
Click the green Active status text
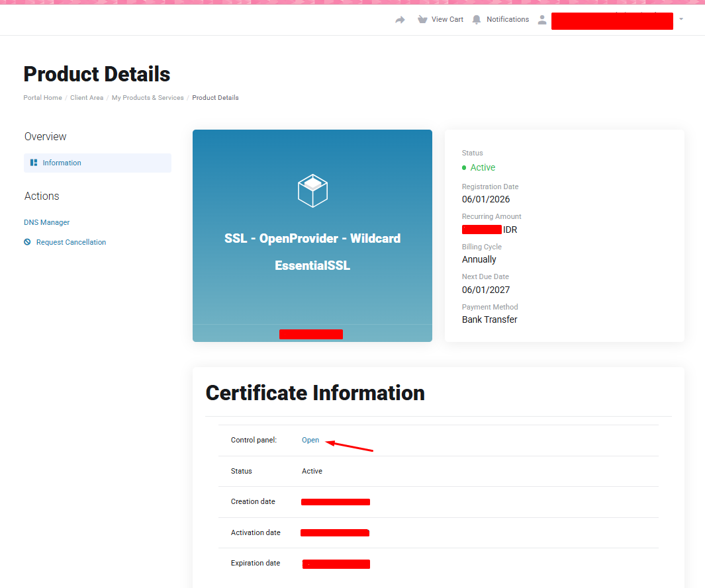pyautogui.click(x=483, y=167)
